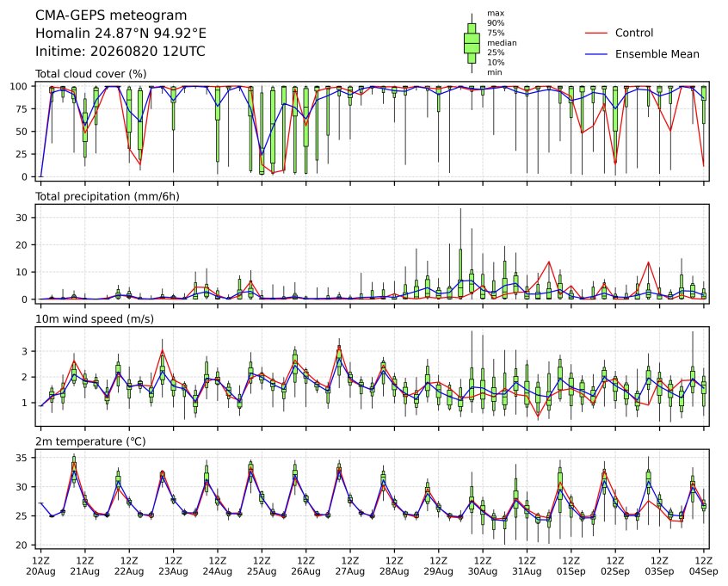This screenshot has height=586, width=728.
Task: Click the '12Z 30Aug' x-axis label
Action: coord(483,566)
